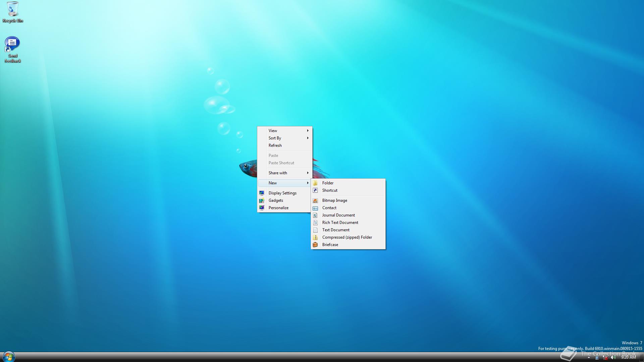Create a new Bitmap Image

pyautogui.click(x=348, y=200)
